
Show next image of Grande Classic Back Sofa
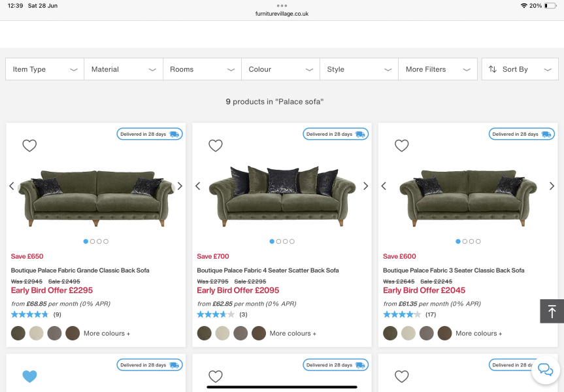[x=180, y=186]
